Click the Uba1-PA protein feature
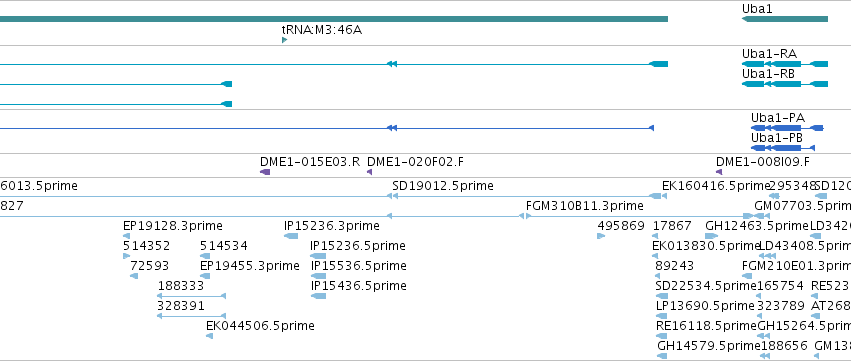Screen dimensions: 851x361 point(788,128)
